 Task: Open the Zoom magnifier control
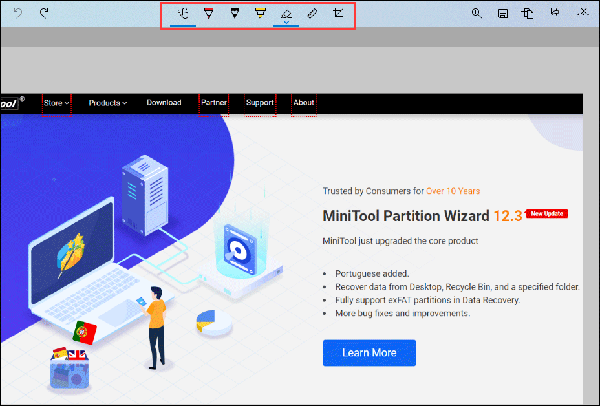coord(477,14)
